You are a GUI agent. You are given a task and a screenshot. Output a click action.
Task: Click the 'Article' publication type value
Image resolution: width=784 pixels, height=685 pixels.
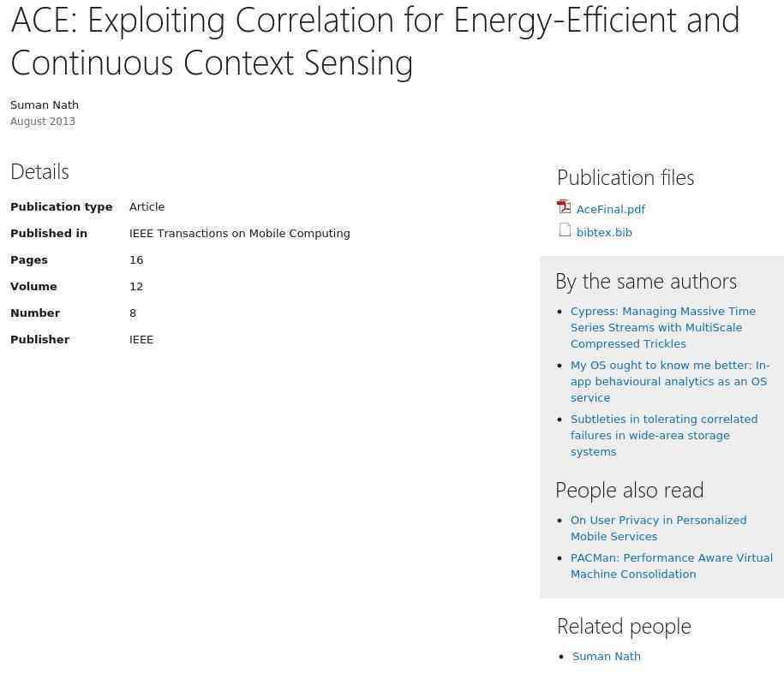pyautogui.click(x=147, y=207)
